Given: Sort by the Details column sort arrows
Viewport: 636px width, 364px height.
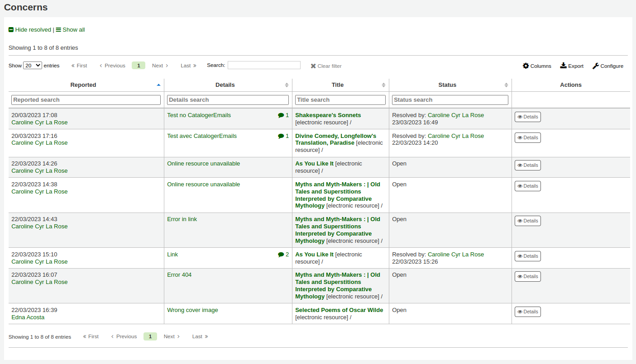Looking at the screenshot, I should (x=287, y=85).
